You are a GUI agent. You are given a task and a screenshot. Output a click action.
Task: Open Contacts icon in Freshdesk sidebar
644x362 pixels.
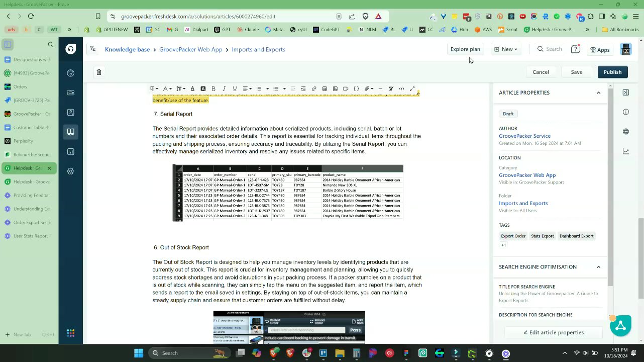click(71, 113)
